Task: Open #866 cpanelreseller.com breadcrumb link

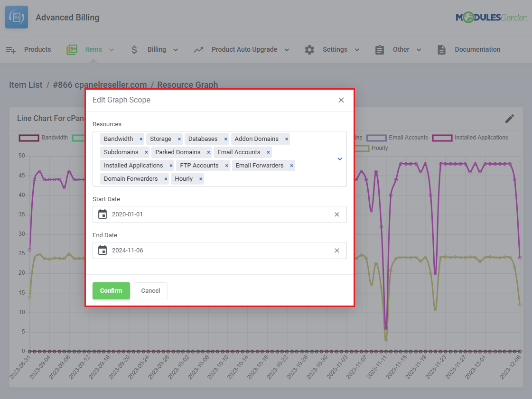Action: coord(100,85)
